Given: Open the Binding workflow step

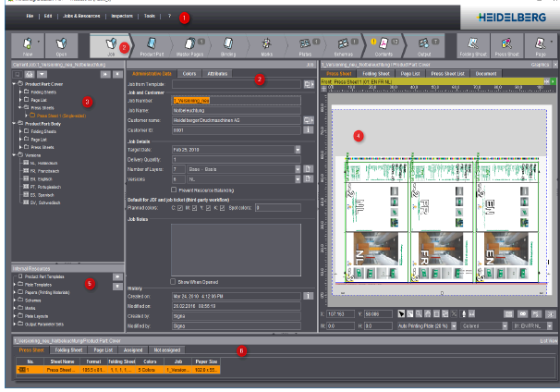Looking at the screenshot, I should coord(228,45).
